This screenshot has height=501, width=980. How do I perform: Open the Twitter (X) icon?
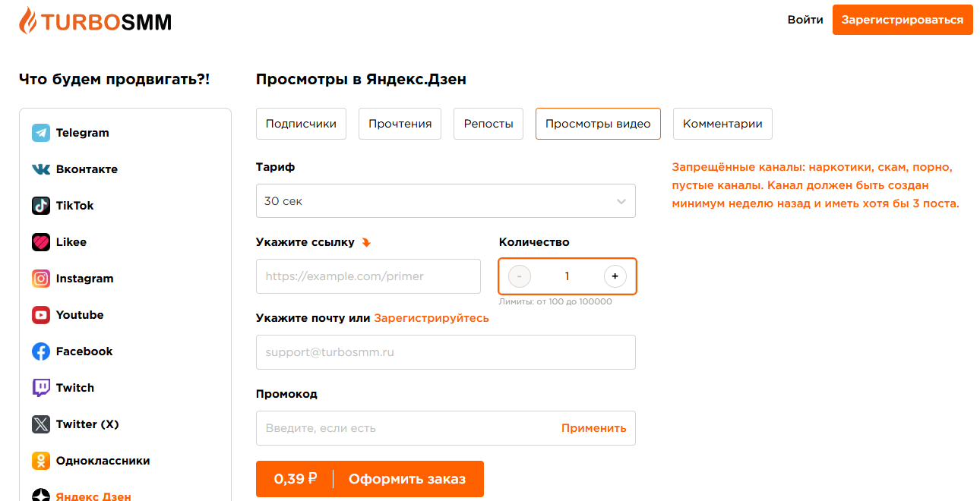[x=41, y=424]
